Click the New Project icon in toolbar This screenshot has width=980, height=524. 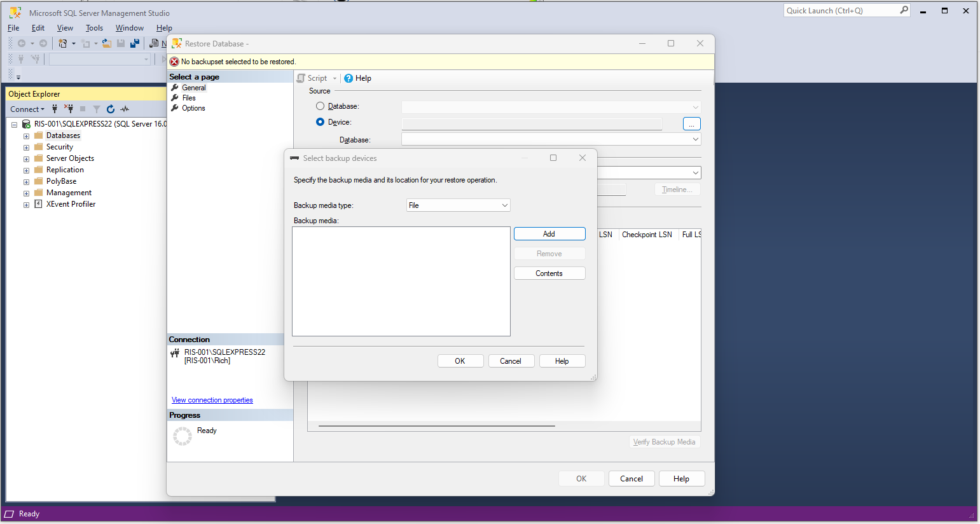tap(62, 43)
